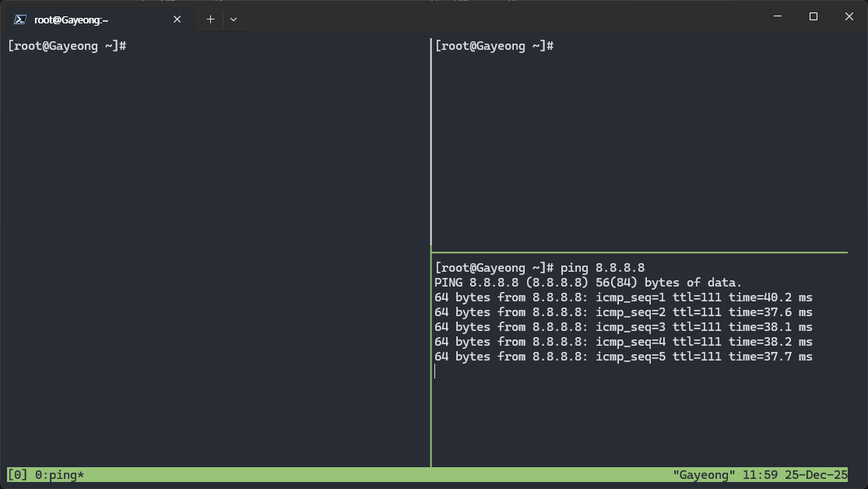The width and height of the screenshot is (868, 489).
Task: Click the icmp_seq=5 ping reply line
Action: 623,357
